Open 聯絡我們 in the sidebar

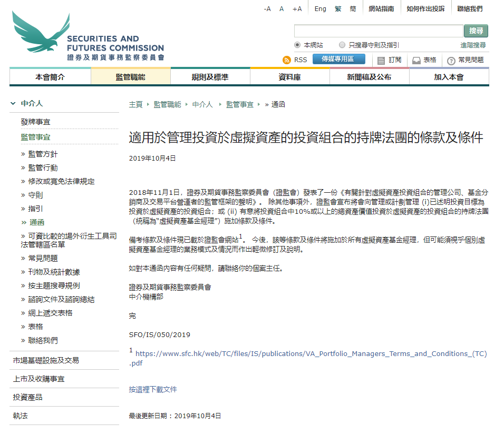(x=43, y=340)
